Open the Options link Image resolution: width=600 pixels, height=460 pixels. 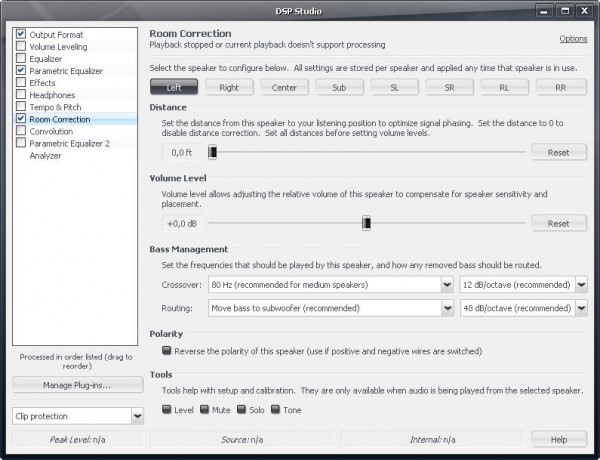click(573, 39)
